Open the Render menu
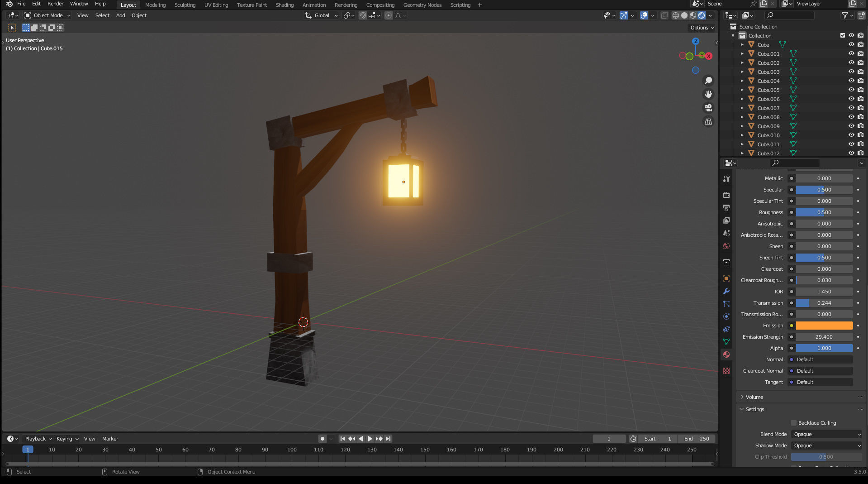 [55, 4]
